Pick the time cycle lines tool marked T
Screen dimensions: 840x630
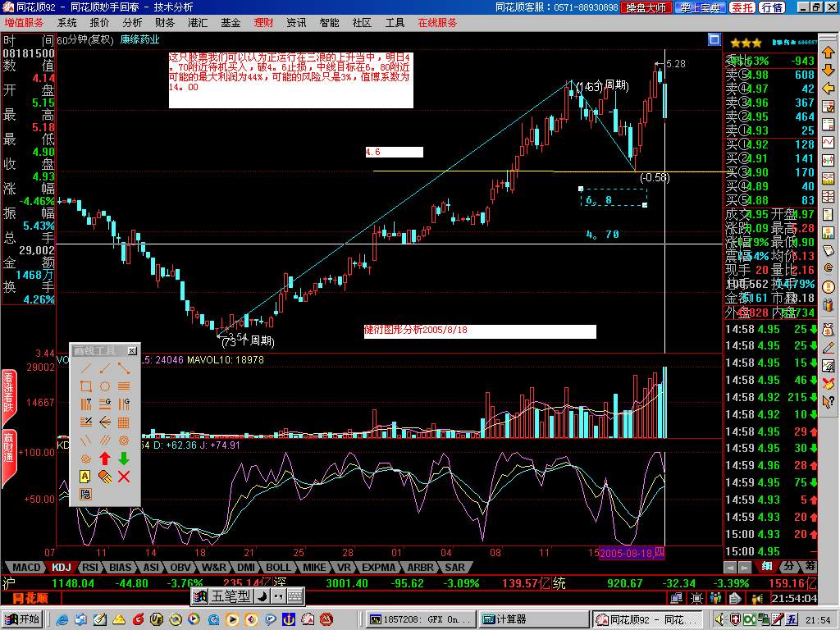click(85, 404)
